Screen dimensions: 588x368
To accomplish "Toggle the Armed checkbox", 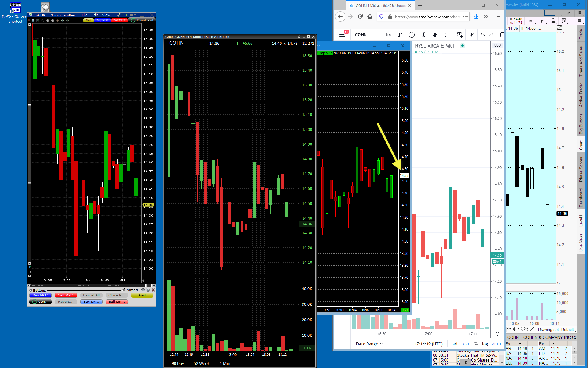I will pos(123,290).
